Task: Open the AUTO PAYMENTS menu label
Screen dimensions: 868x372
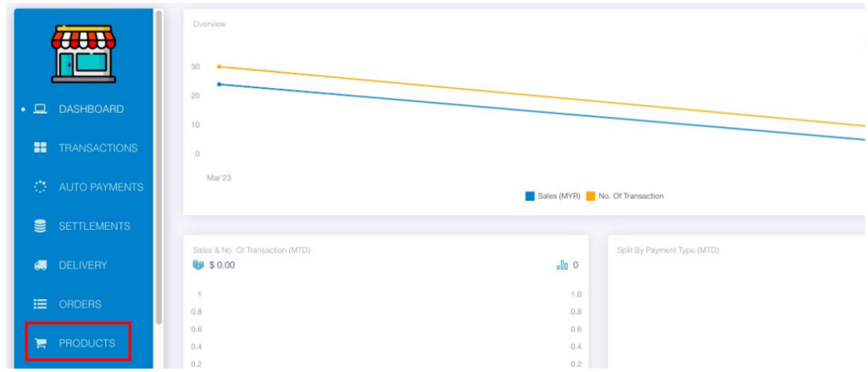Action: (101, 187)
